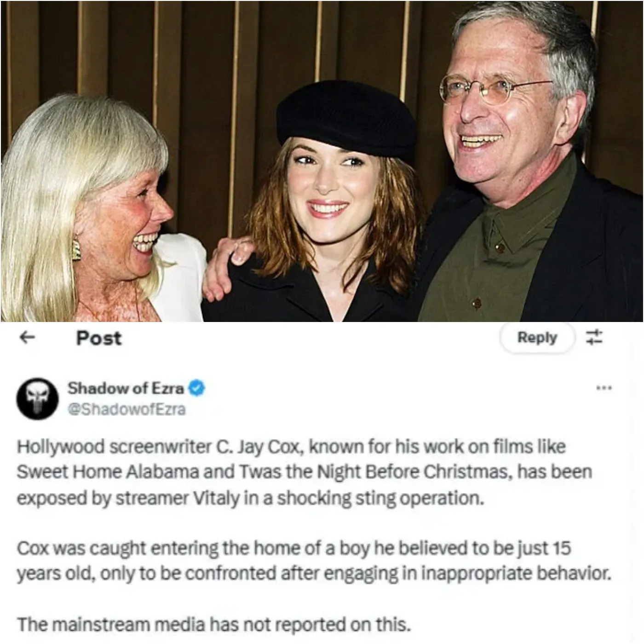Click the blonde woman in the photo
The width and height of the screenshot is (644, 644).
click(92, 207)
